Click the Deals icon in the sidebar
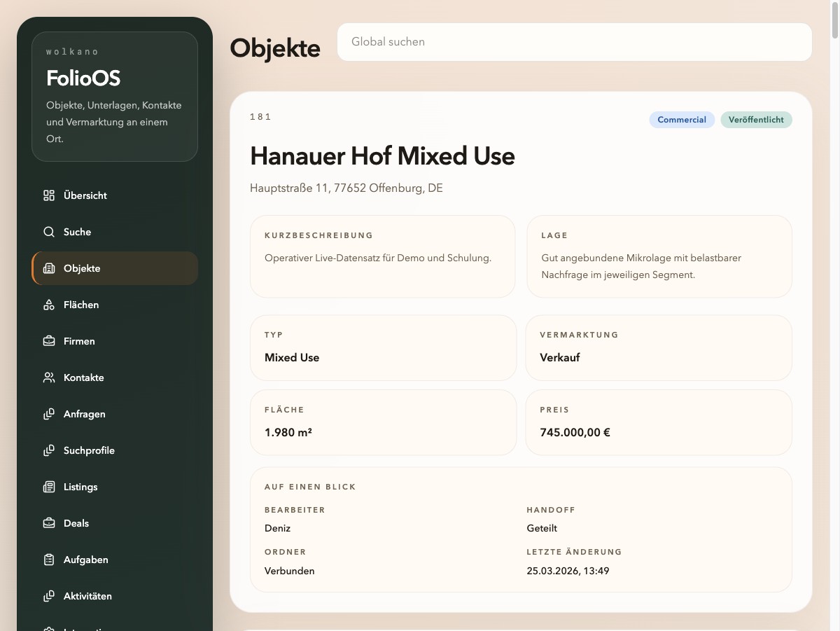 (x=48, y=523)
